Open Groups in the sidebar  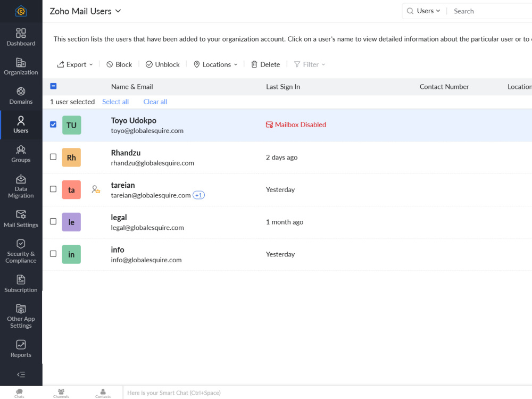21,154
